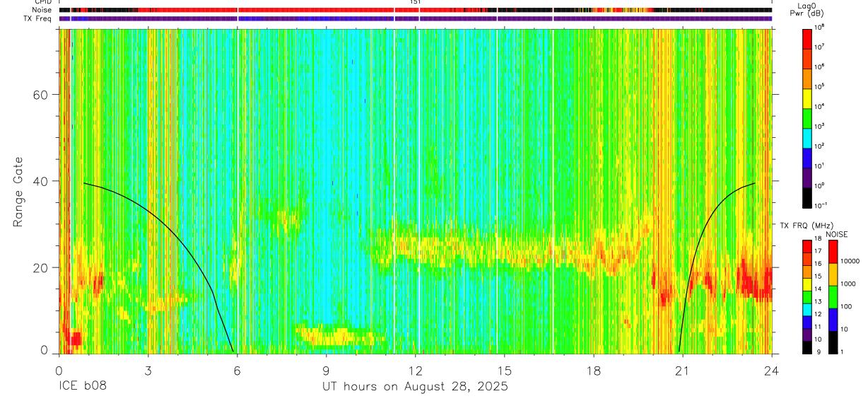Screen dimensions: 868x401
Task: Click the yellow segment of TX FRQ colorbar
Action: tap(807, 283)
